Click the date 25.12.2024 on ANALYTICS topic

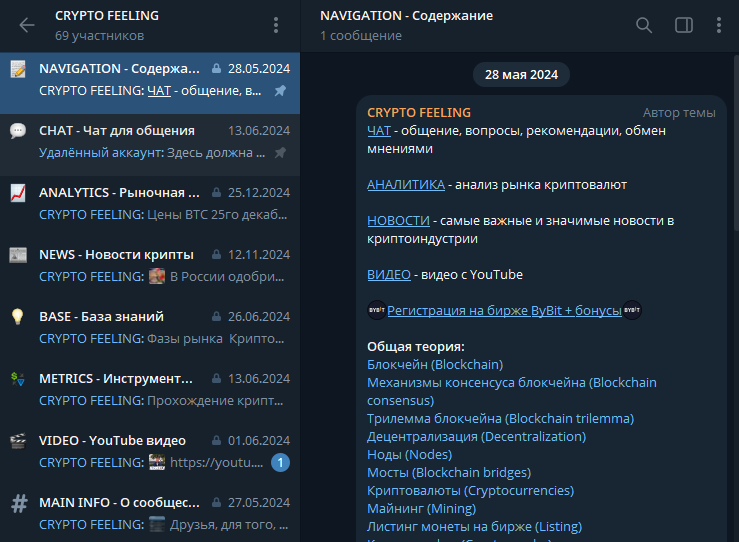coord(259,192)
